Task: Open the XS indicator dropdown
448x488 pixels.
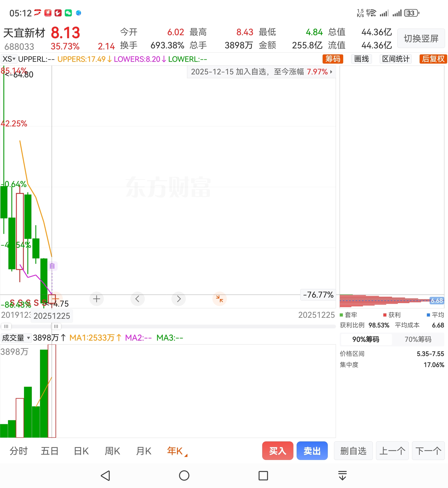Action: (9, 59)
